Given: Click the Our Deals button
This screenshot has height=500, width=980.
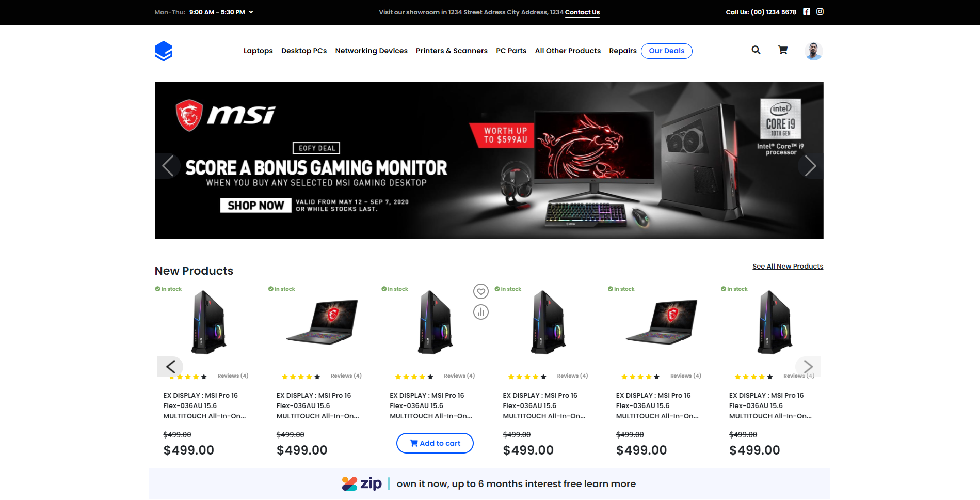Looking at the screenshot, I should [x=666, y=51].
